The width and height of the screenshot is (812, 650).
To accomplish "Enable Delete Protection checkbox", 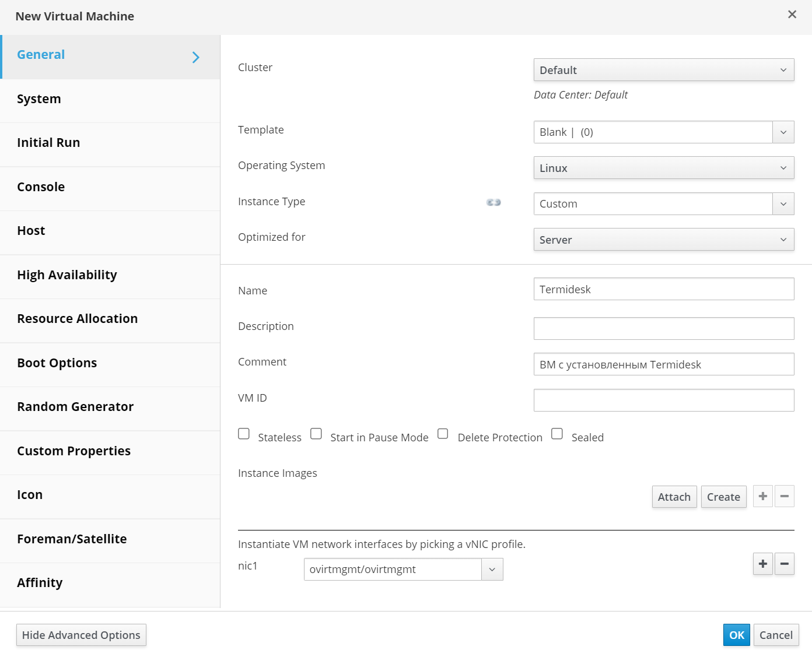I will point(443,434).
